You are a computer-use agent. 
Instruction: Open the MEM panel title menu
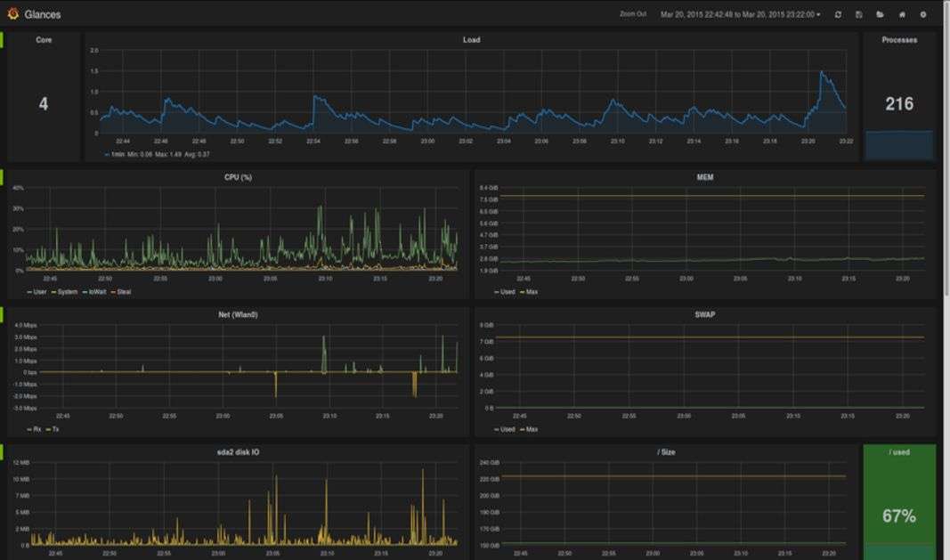[x=704, y=177]
